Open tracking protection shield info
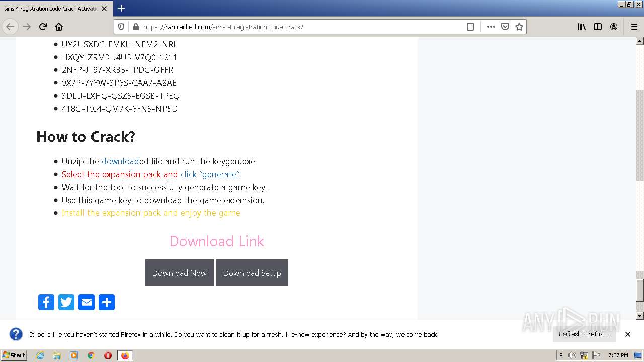 coord(121,27)
